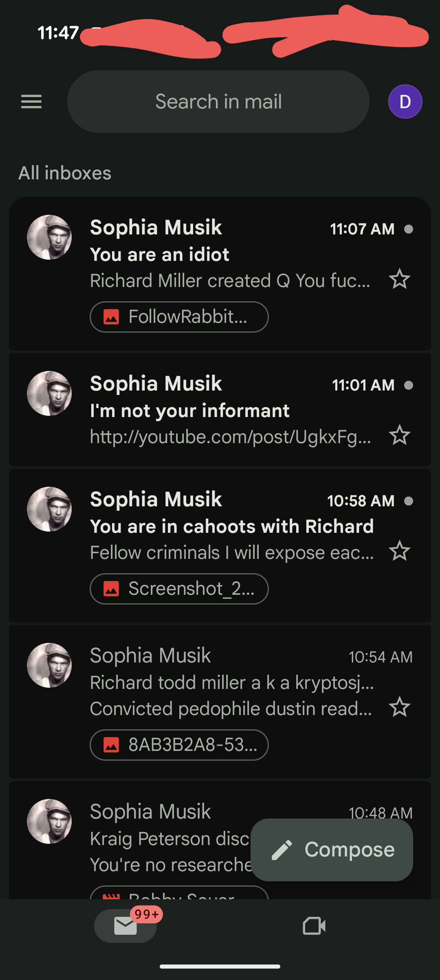This screenshot has height=980, width=440.
Task: Select sender avatar on 11:07 AM email
Action: pyautogui.click(x=49, y=237)
